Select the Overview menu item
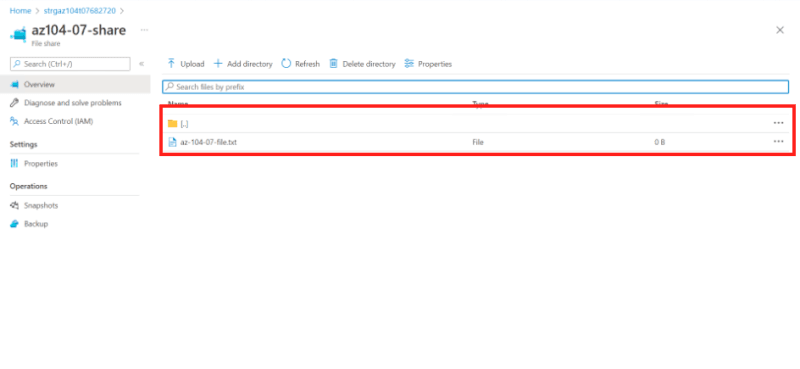This screenshot has height=369, width=800. point(75,84)
